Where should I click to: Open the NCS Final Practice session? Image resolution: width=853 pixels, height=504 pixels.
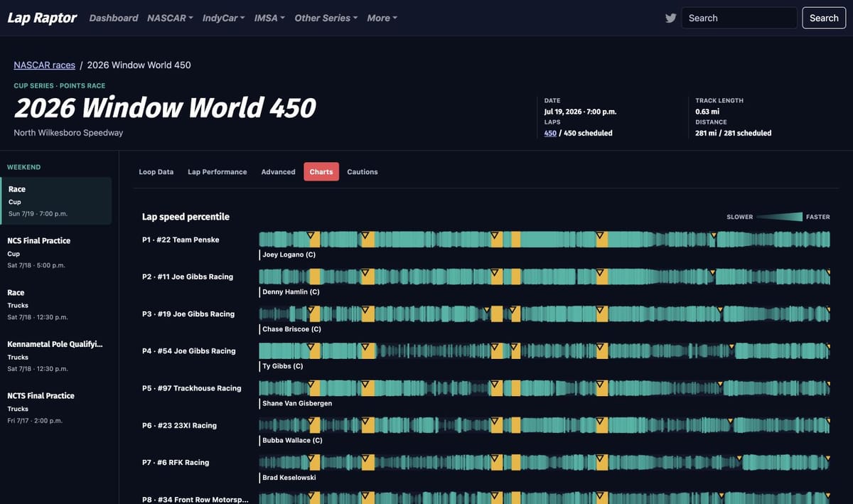pos(55,252)
